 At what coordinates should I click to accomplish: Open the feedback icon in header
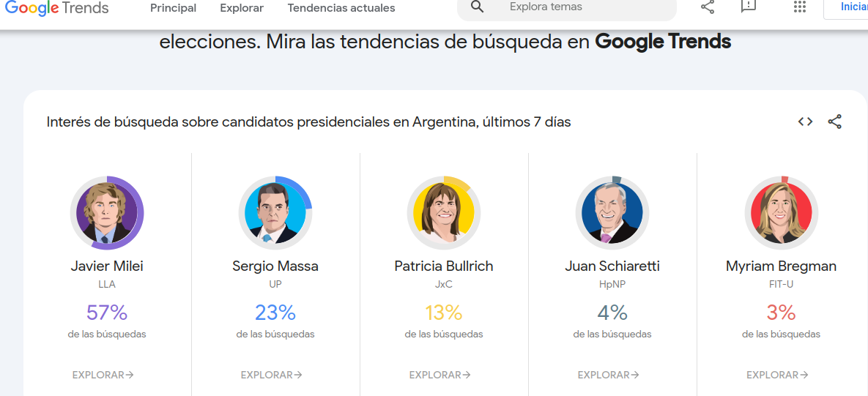click(x=748, y=7)
